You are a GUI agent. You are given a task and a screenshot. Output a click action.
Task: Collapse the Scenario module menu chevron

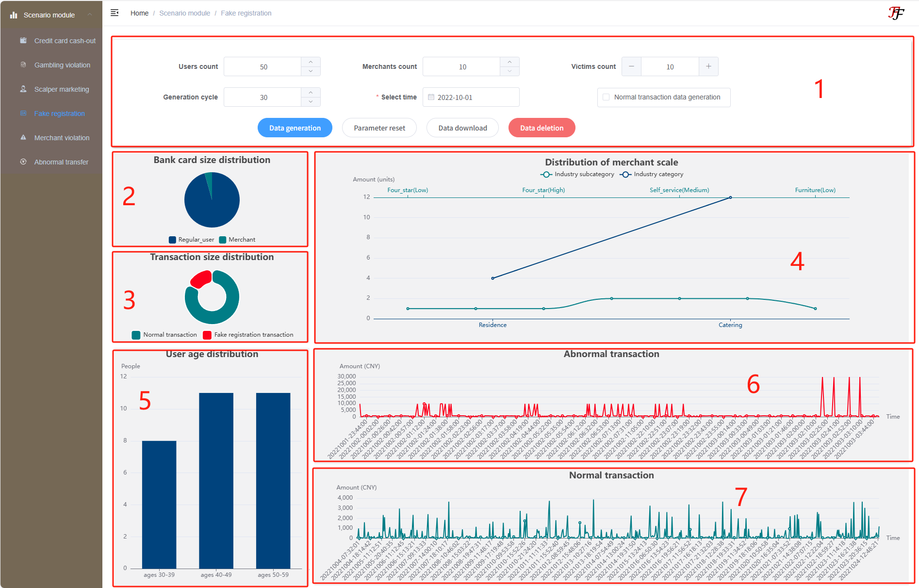coord(90,15)
